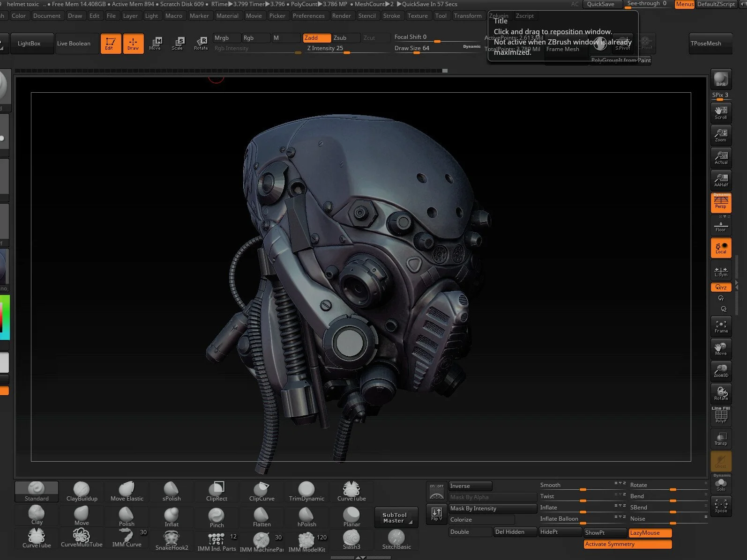Click the BPR render icon
The height and width of the screenshot is (560, 747).
click(721, 79)
